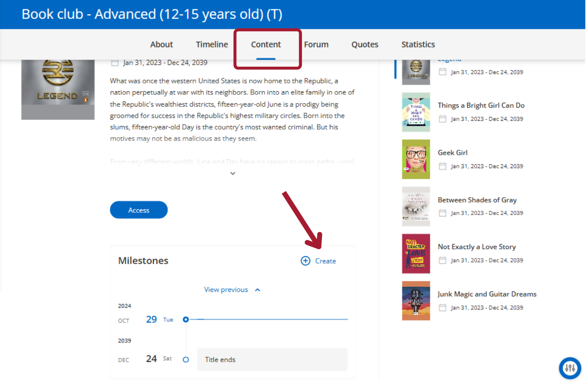Click the Things a Bright Girl Can Do cover
The height and width of the screenshot is (382, 588).
416,112
